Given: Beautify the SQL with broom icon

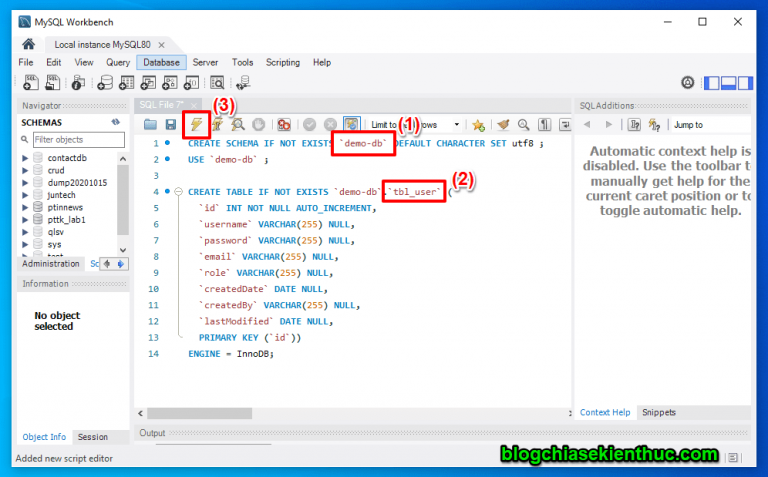Looking at the screenshot, I should click(503, 125).
